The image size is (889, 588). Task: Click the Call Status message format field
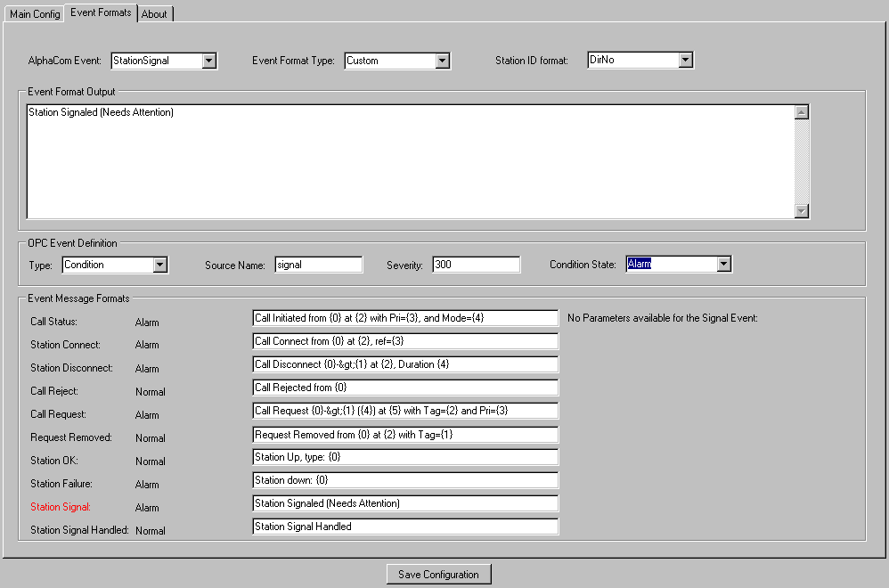(x=405, y=318)
